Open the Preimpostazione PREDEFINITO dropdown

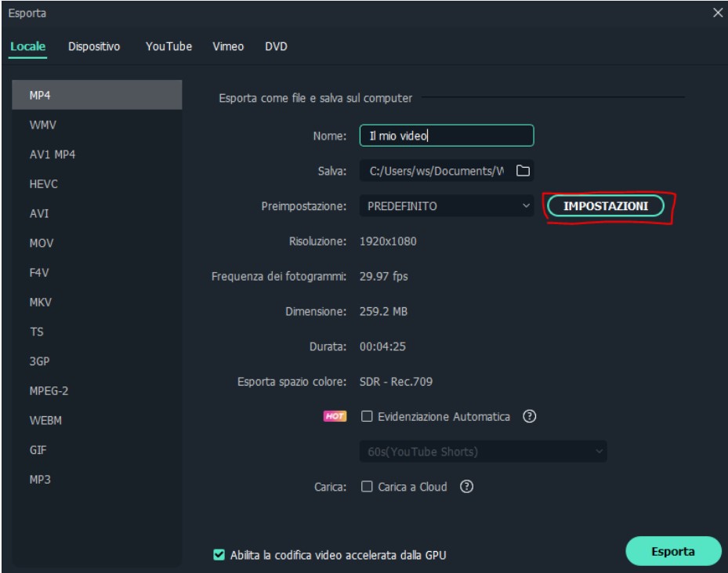tap(446, 206)
